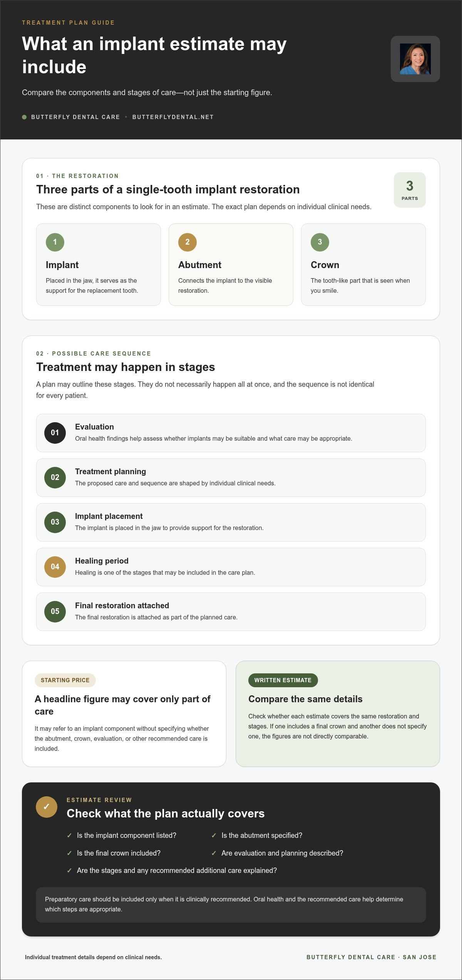Check 'Is the abutment specified?' item
Screen dimensions: 462x980
coord(257,836)
